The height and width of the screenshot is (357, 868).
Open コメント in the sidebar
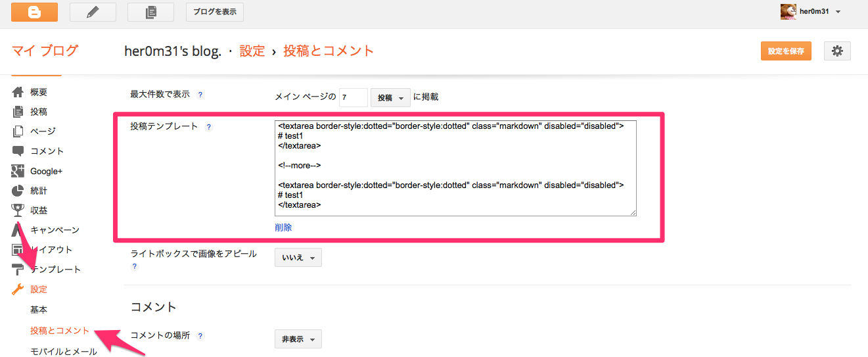point(47,151)
